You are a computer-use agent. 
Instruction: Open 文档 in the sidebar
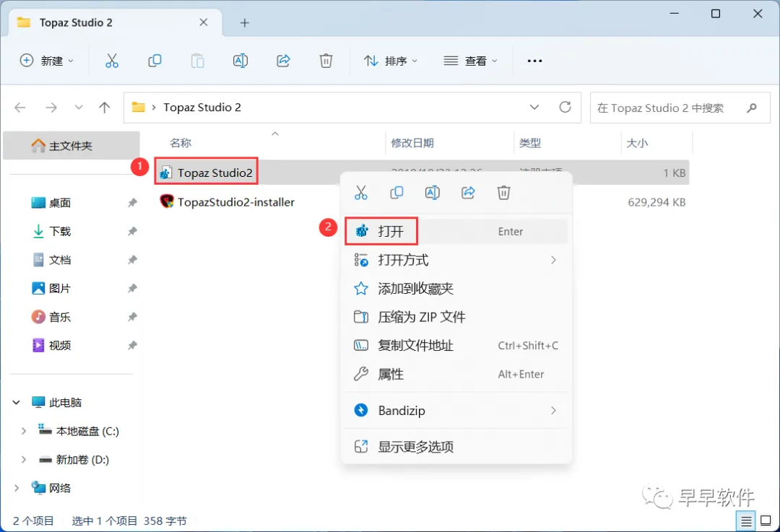[x=60, y=260]
